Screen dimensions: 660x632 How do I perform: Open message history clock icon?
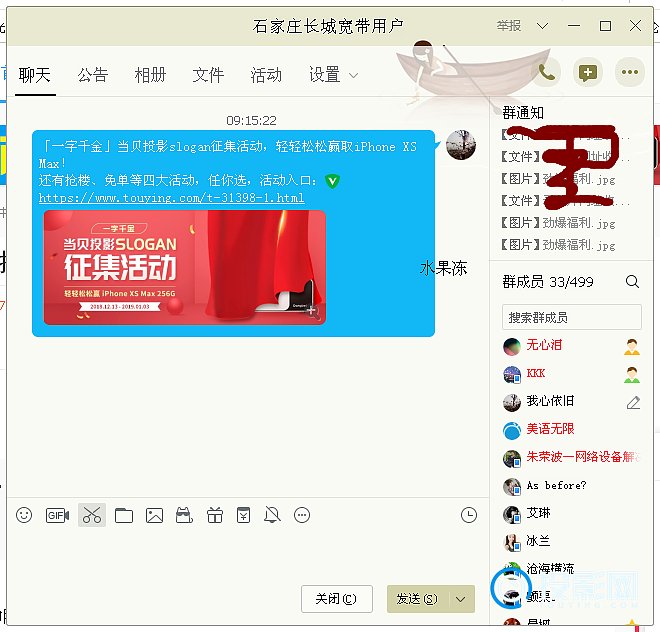click(x=468, y=515)
